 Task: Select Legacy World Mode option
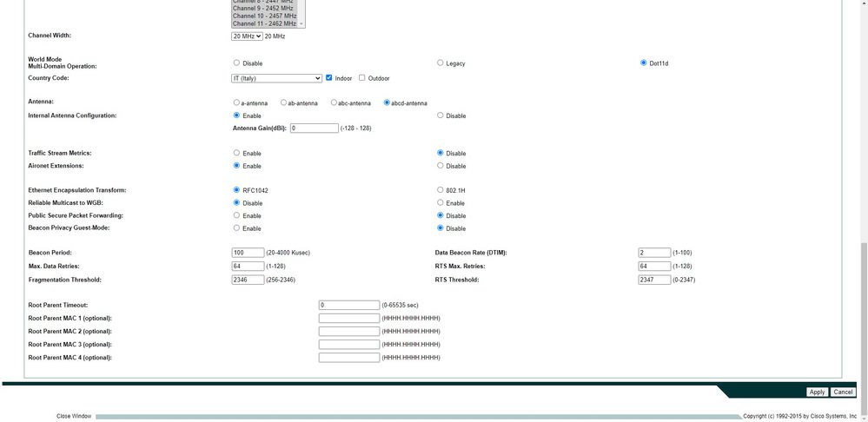coord(441,63)
